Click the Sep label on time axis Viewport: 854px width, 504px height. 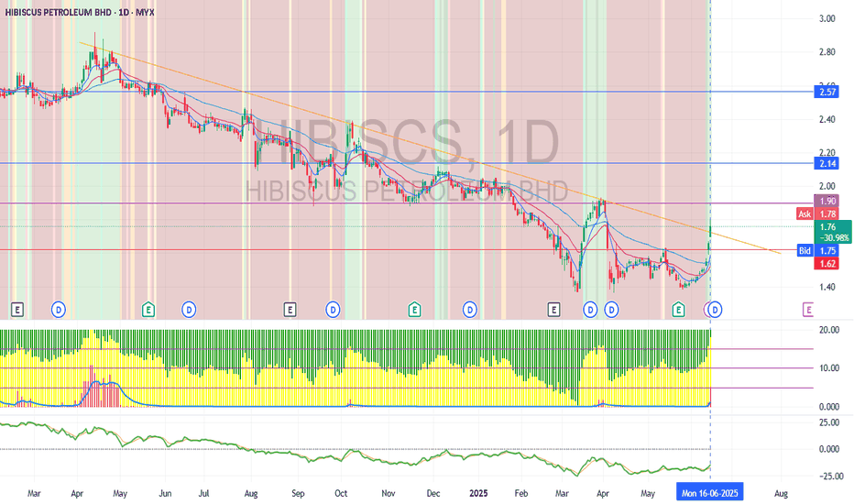tap(298, 494)
